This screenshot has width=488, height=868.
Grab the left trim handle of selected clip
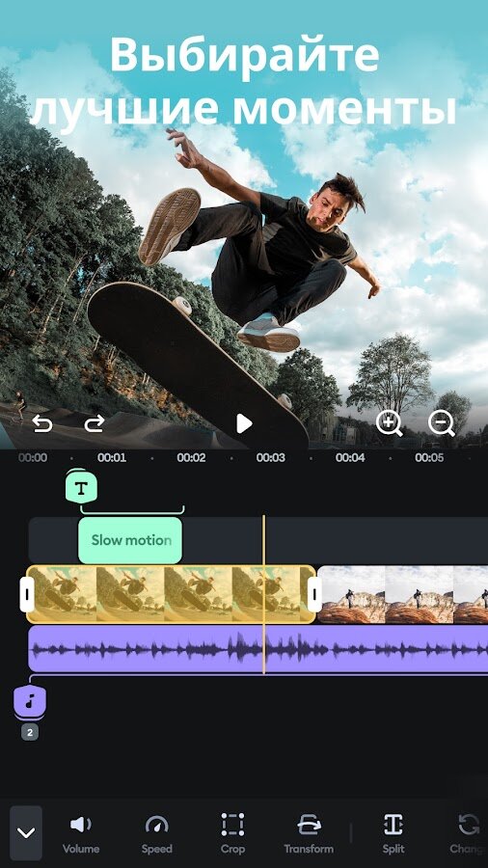pyautogui.click(x=27, y=594)
